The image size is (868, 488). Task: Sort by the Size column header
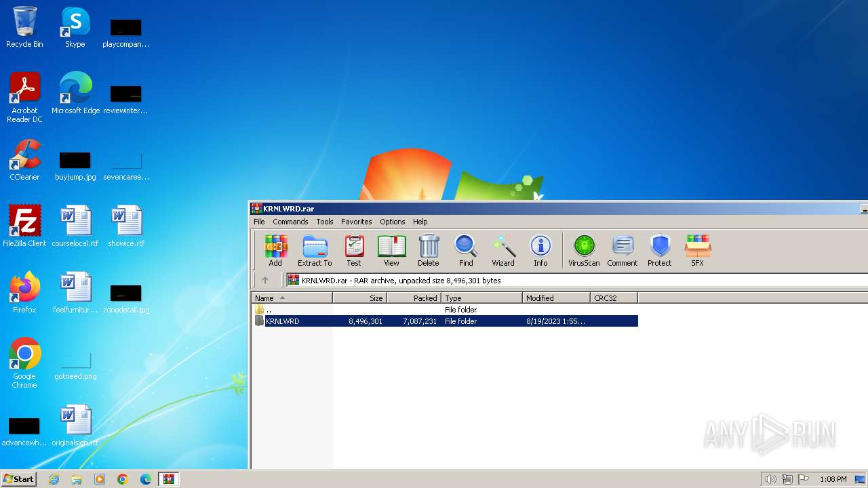point(360,298)
